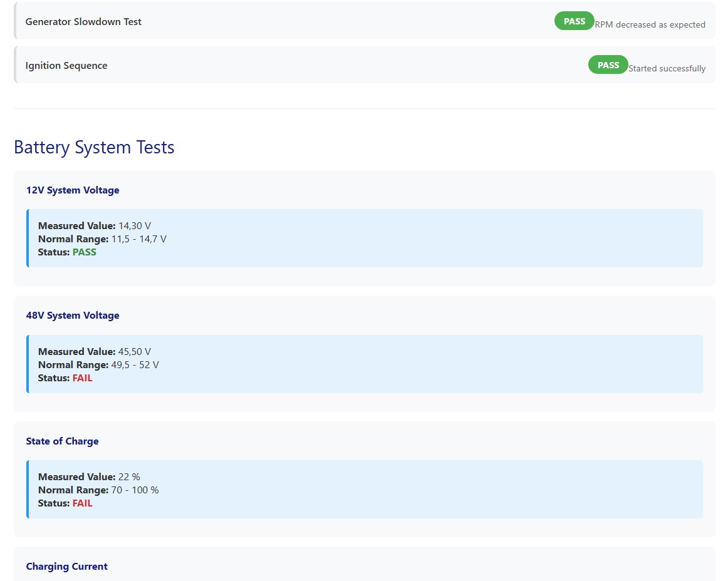Open the State of Charge card title
This screenshot has width=728, height=581.
coord(62,441)
